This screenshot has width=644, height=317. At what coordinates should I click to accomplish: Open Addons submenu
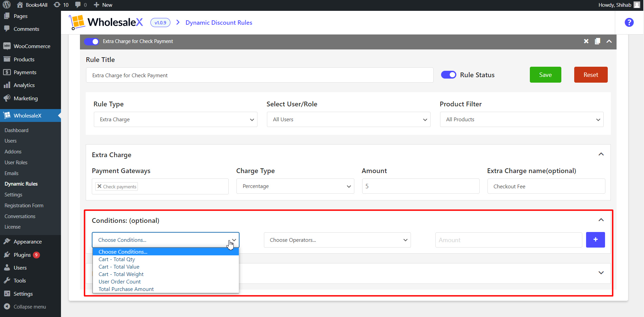[13, 152]
